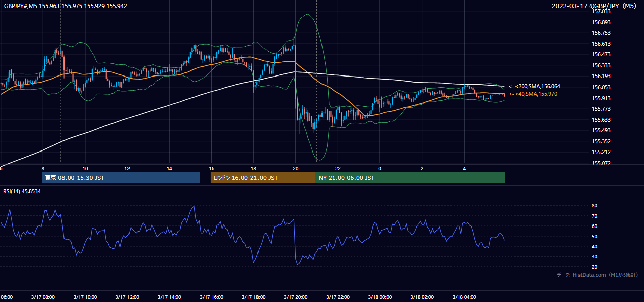644x302 pixels.
Task: Click the 156.753 price axis label
Action: click(x=601, y=33)
